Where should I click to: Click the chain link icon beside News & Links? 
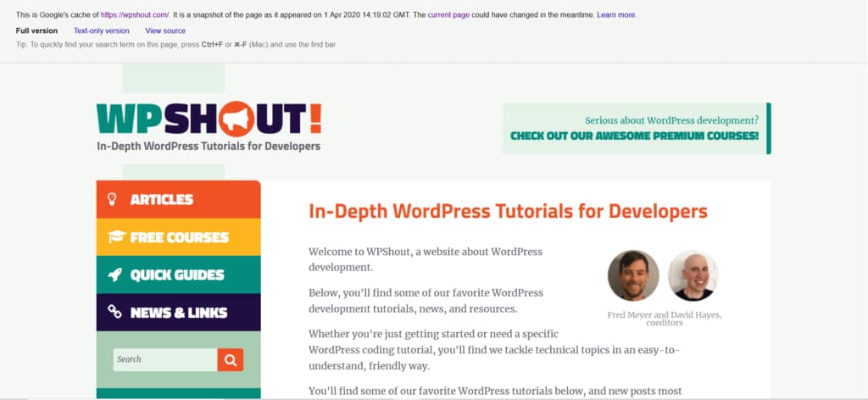click(x=114, y=312)
